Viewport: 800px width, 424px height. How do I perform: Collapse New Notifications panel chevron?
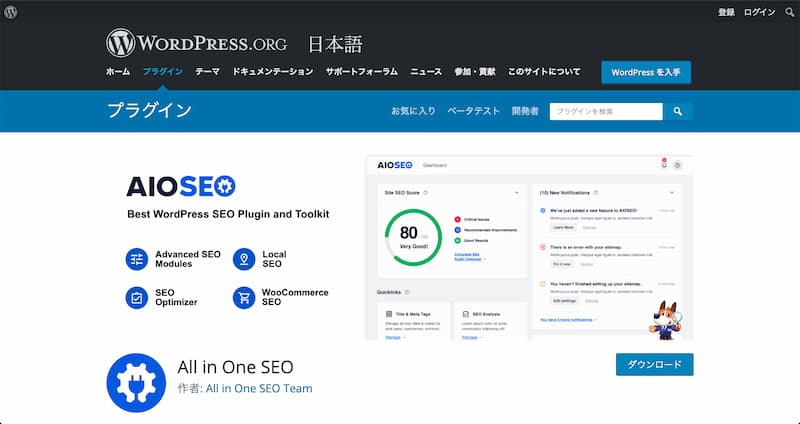click(x=671, y=193)
